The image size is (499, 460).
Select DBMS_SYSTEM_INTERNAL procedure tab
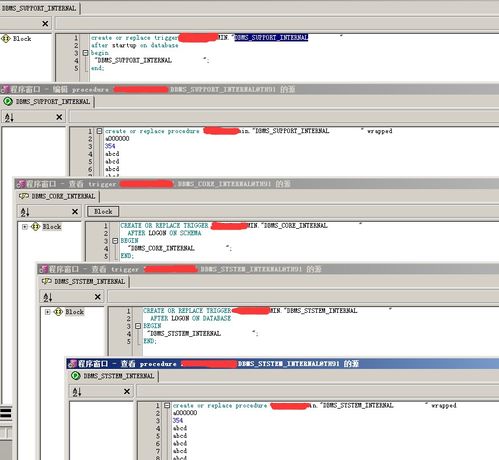113,376
